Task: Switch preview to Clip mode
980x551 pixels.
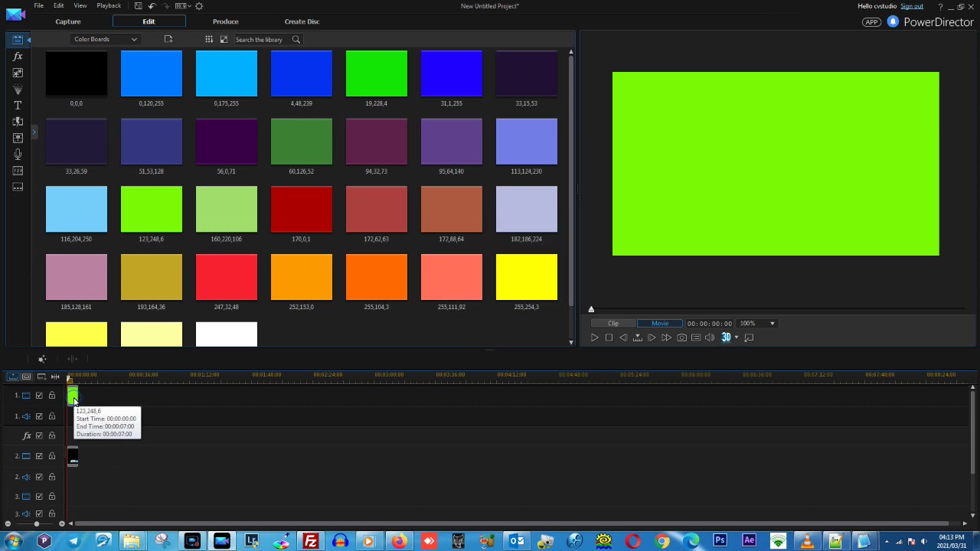Action: point(613,324)
